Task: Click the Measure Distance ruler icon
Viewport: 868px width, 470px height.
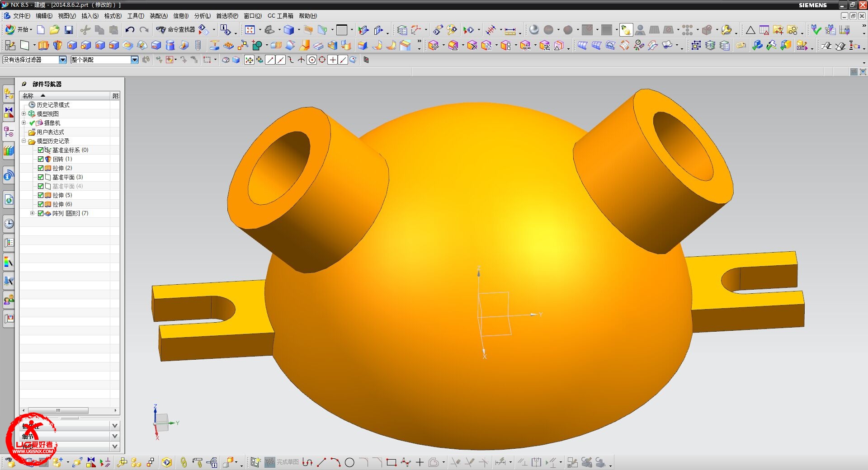Action: tap(510, 30)
